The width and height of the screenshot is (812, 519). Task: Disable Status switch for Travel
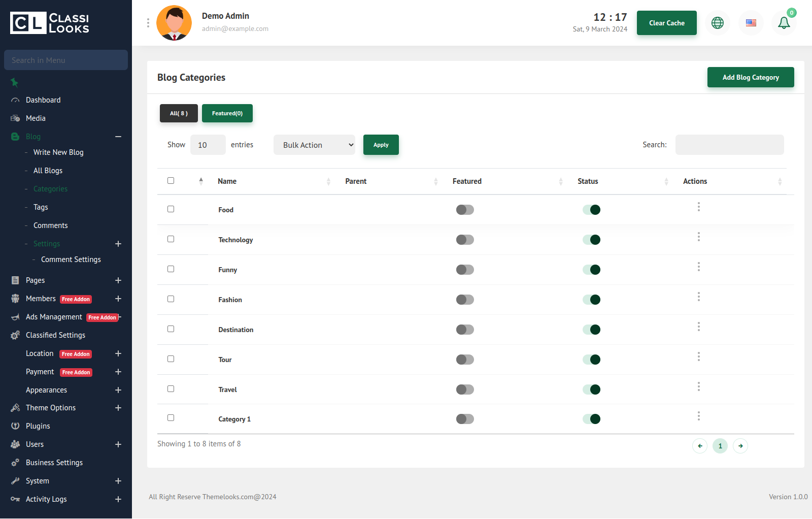591,390
